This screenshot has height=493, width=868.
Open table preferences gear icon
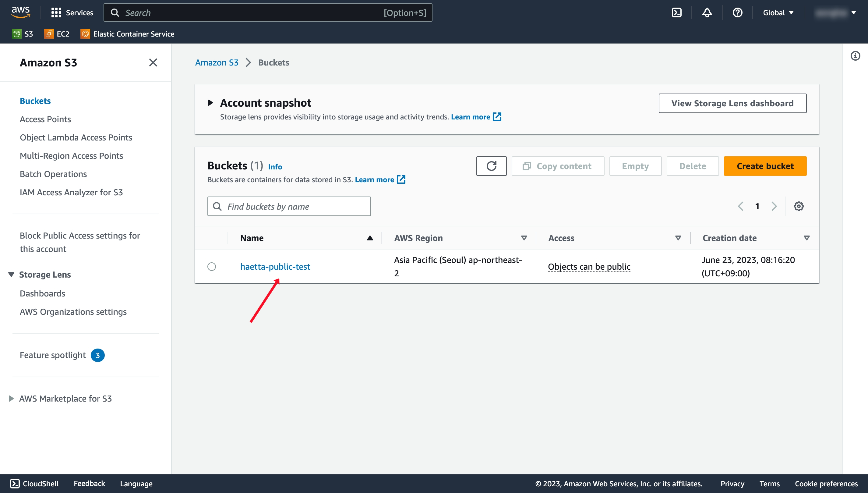click(798, 206)
